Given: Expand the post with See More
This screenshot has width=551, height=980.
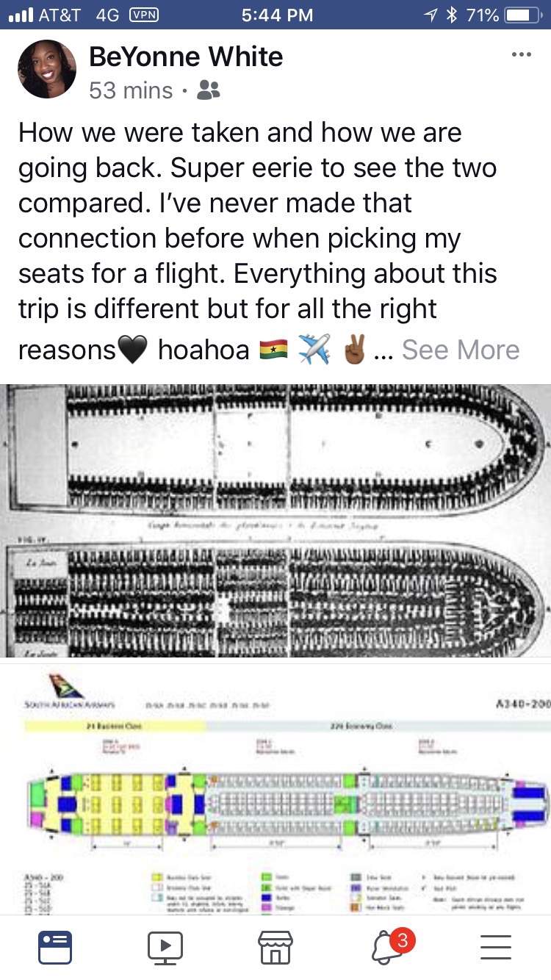Looking at the screenshot, I should coord(461,350).
